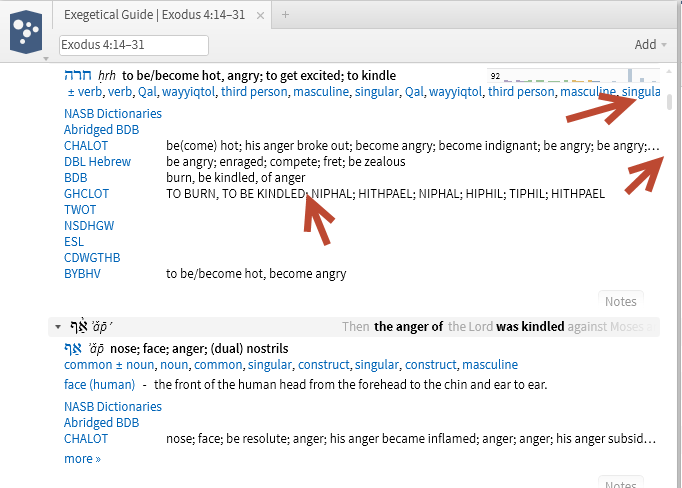This screenshot has width=682, height=488.
Task: Click common ± noun morphology link
Action: point(109,364)
